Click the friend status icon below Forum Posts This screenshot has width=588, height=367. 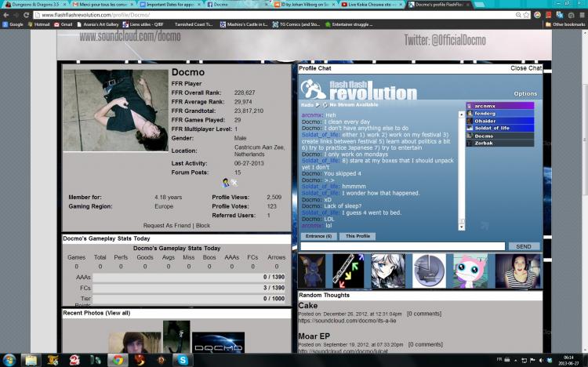coord(226,183)
